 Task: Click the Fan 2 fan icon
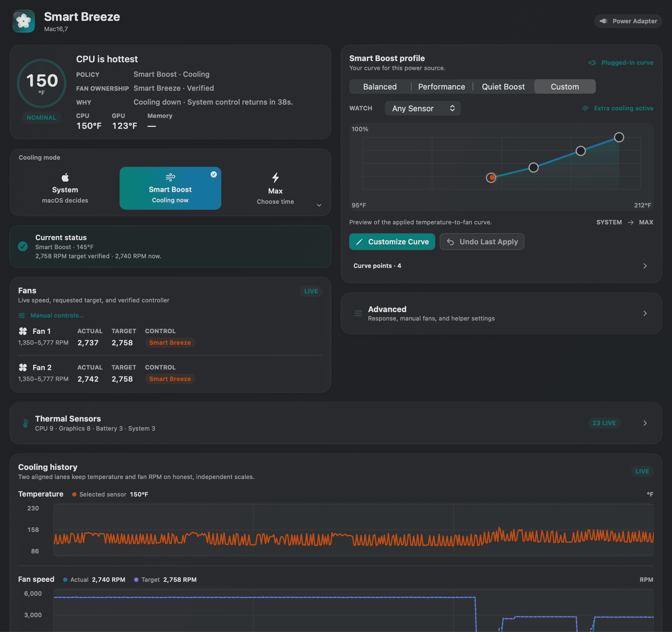[23, 367]
